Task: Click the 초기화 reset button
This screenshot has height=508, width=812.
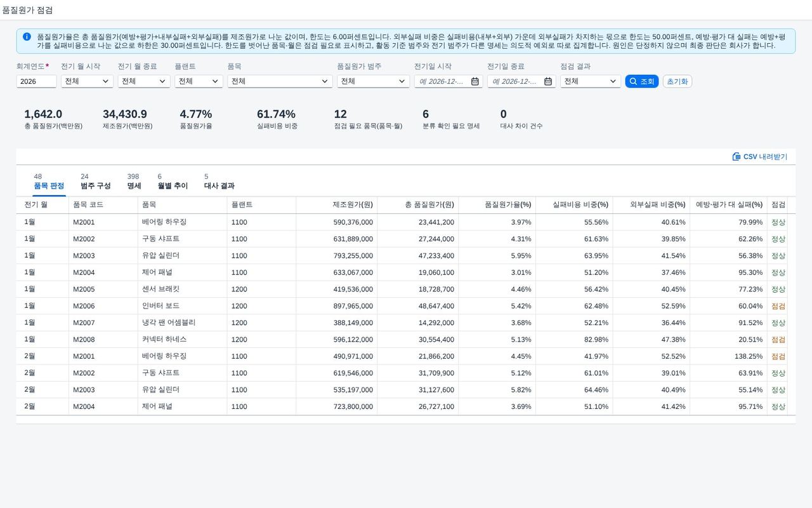Action: 678,81
